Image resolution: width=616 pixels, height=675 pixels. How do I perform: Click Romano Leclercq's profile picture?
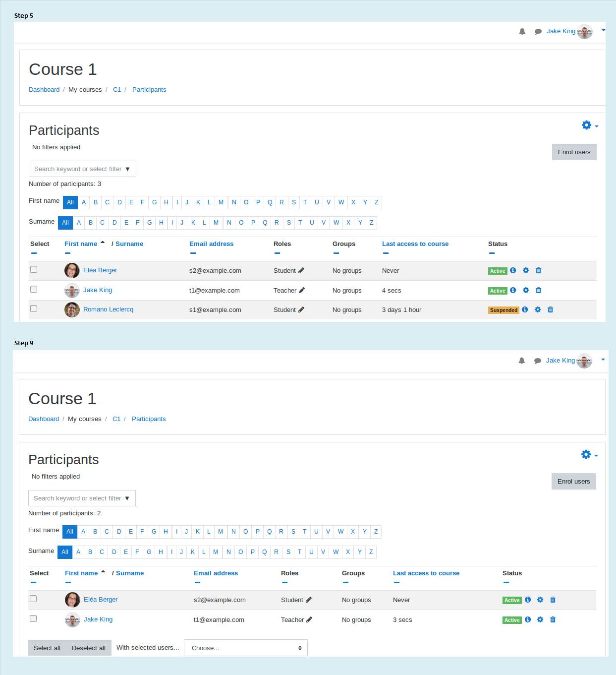point(72,309)
